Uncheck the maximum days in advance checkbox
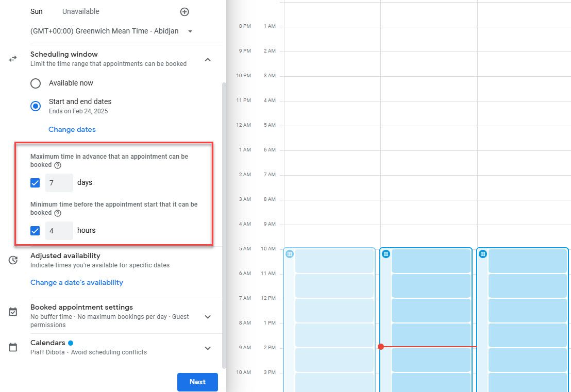Image resolution: width=571 pixels, height=392 pixels. pyautogui.click(x=35, y=183)
